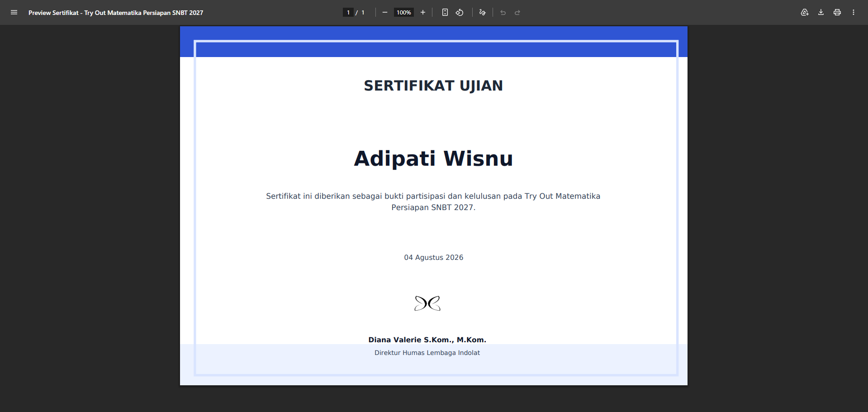Click the signature image on the certificate

(427, 303)
